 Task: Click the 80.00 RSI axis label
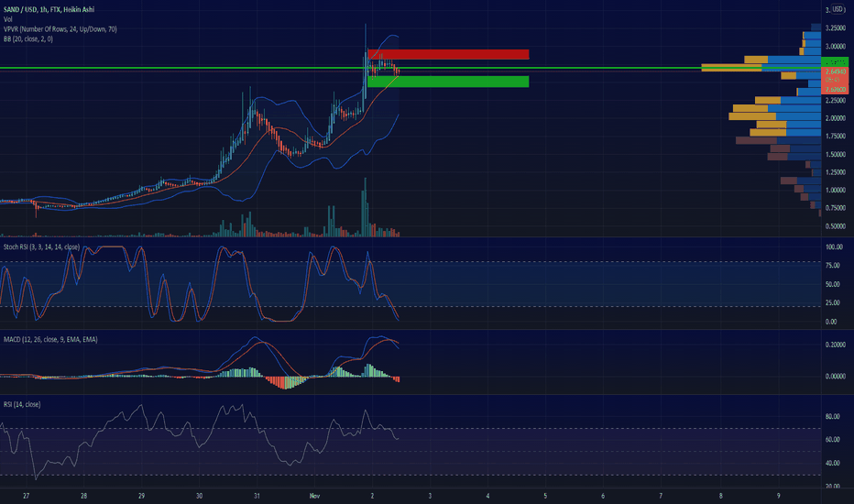pos(832,417)
